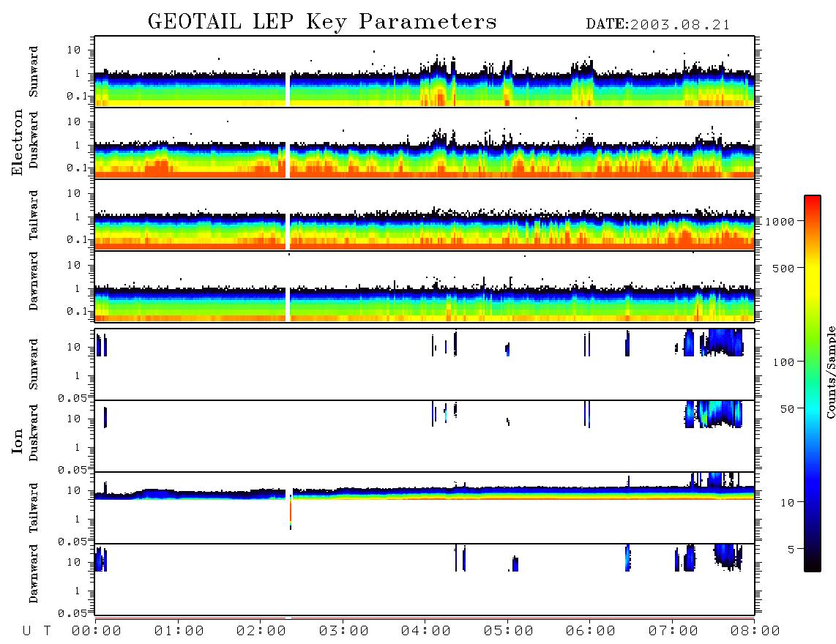Image resolution: width=836 pixels, height=644 pixels.
Task: Click the "01:00" time tick label
Action: [x=179, y=632]
